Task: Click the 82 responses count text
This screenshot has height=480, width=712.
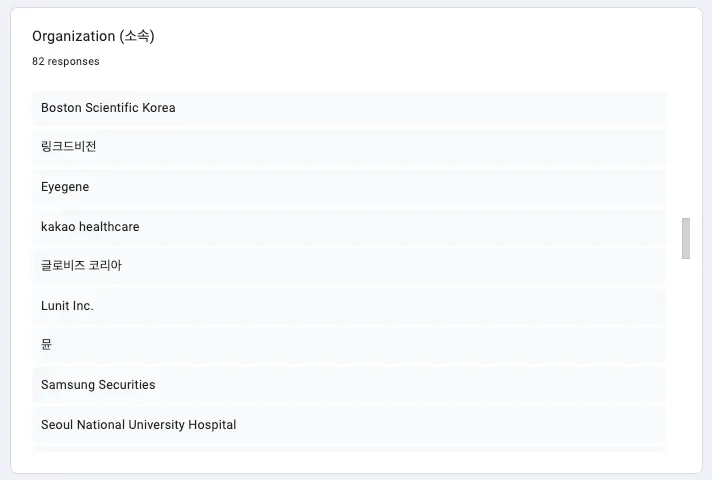Action: [x=65, y=61]
